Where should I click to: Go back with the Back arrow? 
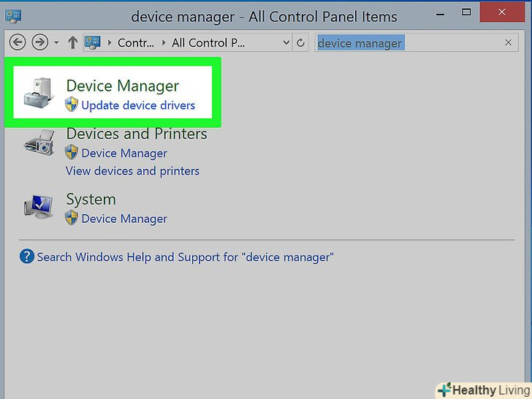coord(18,43)
